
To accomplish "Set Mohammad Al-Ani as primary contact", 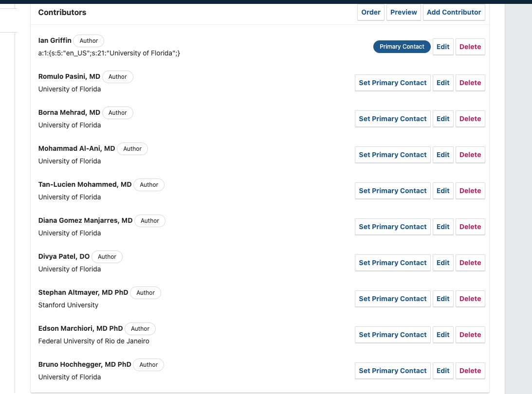I will (x=392, y=155).
